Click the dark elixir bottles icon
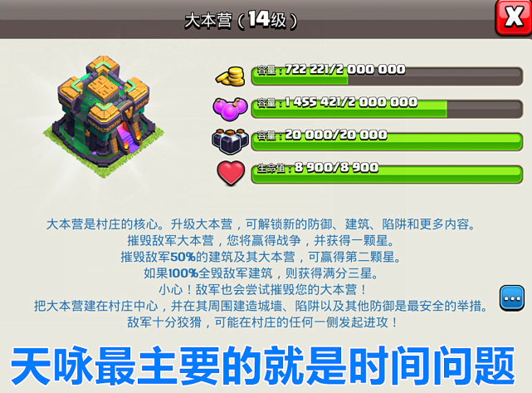 pyautogui.click(x=231, y=141)
